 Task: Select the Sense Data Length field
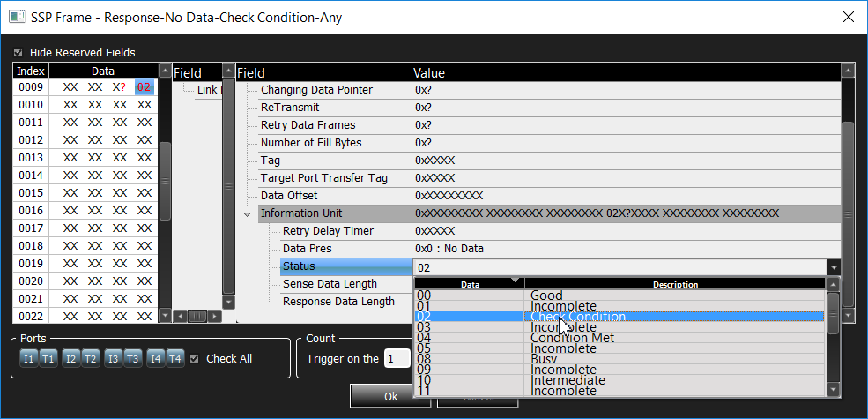pos(346,284)
